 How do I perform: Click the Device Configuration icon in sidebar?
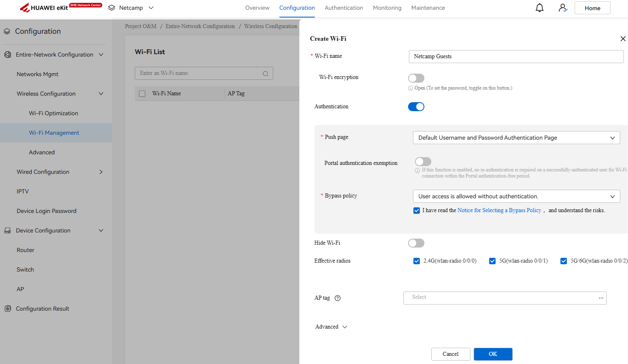pyautogui.click(x=8, y=230)
